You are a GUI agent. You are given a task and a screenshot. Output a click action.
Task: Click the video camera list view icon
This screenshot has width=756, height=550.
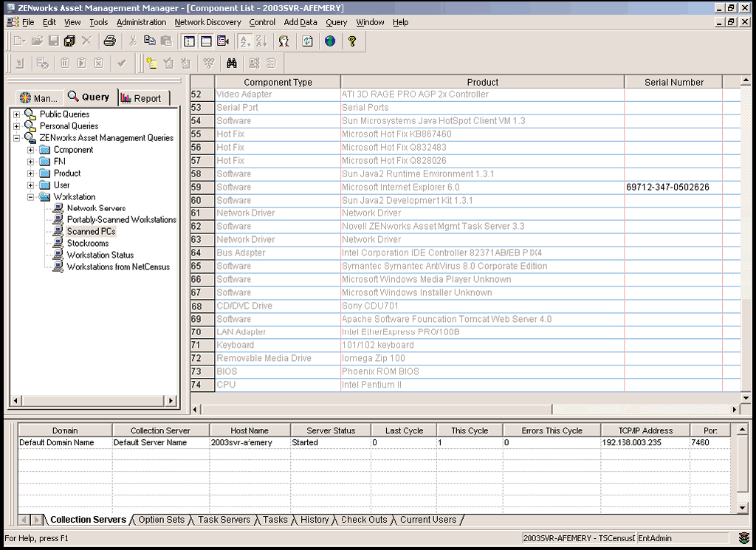(223, 41)
